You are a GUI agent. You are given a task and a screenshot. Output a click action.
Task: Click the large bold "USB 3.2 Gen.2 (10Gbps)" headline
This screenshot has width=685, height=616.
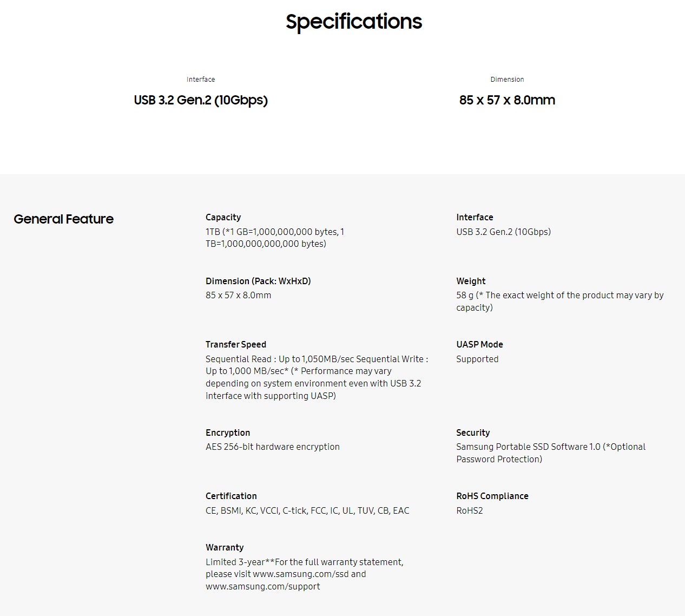[x=201, y=100]
